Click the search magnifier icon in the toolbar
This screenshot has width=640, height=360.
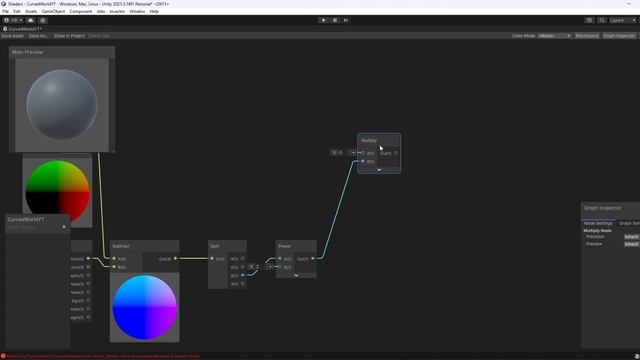point(602,20)
